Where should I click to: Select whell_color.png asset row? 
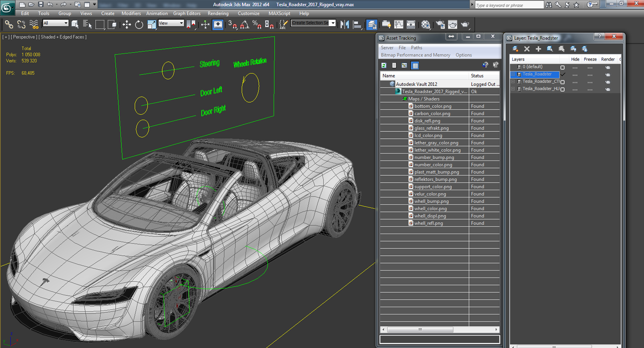click(439, 208)
